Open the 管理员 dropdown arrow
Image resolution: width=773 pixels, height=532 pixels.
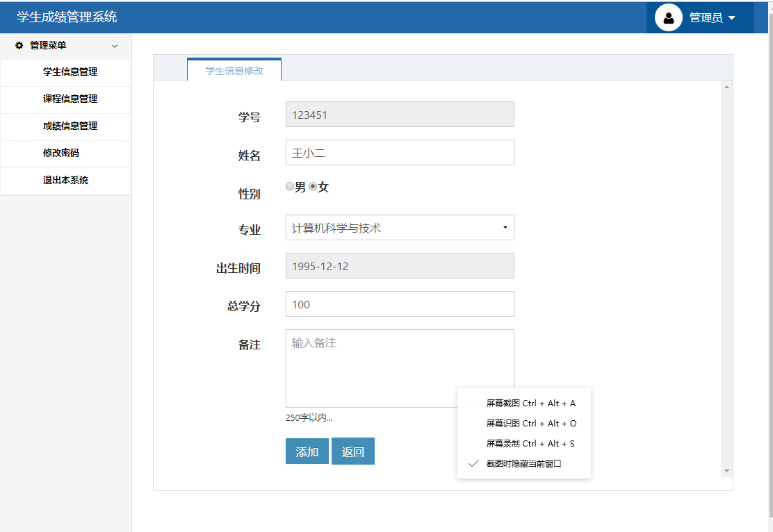tap(731, 18)
